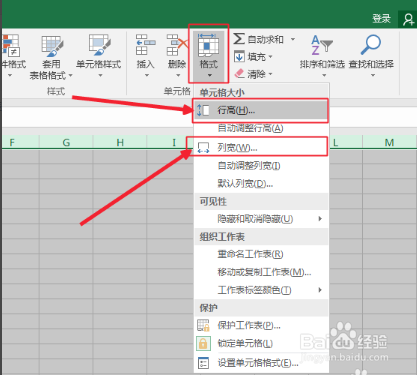Click the Protect Sheet (保护工作表) icon

[203, 325]
